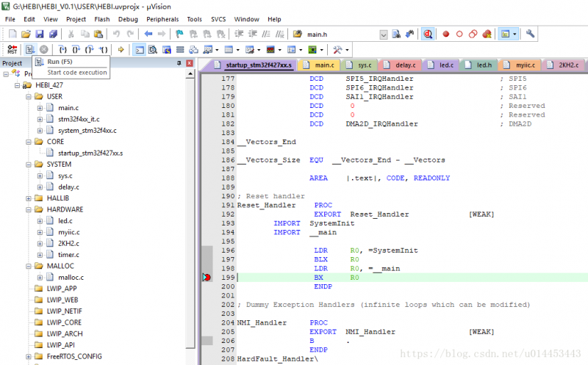Screen dimensions: 588x365
Task: Click the Save file icon
Action: (40, 34)
